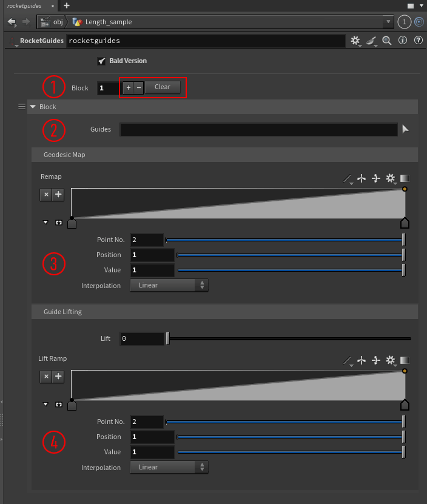427x504 pixels.
Task: Click Lift Ramp reverse domain icon
Action: tap(361, 360)
